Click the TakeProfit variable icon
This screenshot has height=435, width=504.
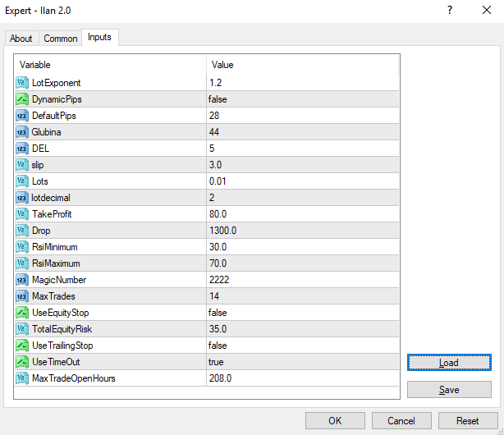pyautogui.click(x=22, y=214)
